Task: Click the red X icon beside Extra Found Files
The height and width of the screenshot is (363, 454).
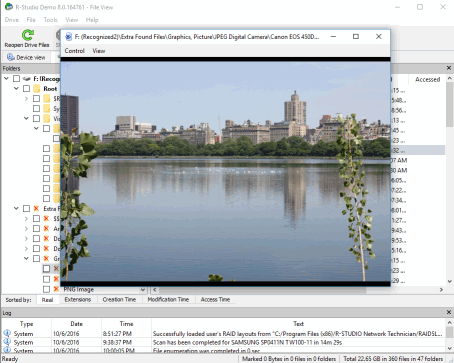Action: pyautogui.click(x=36, y=209)
